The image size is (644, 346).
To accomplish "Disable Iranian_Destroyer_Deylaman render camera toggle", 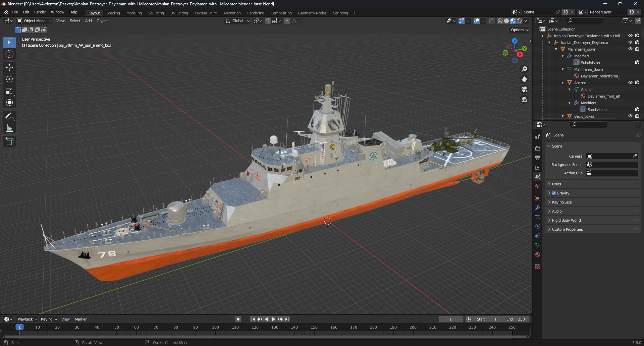I will (x=637, y=42).
